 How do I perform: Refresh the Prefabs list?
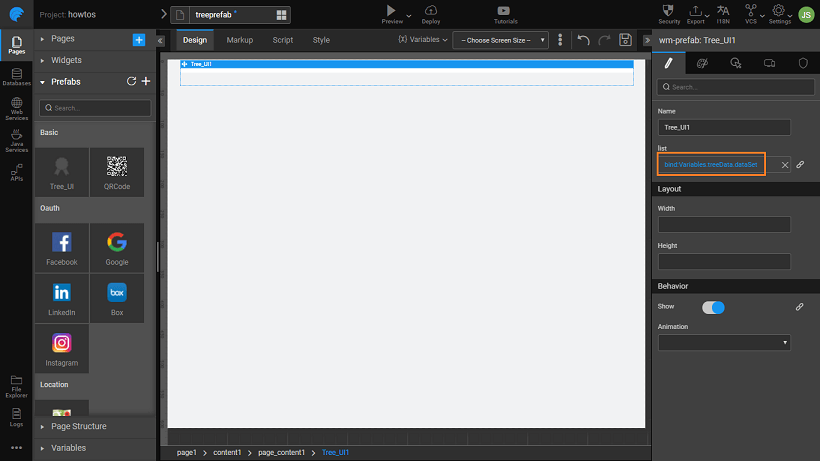point(131,81)
